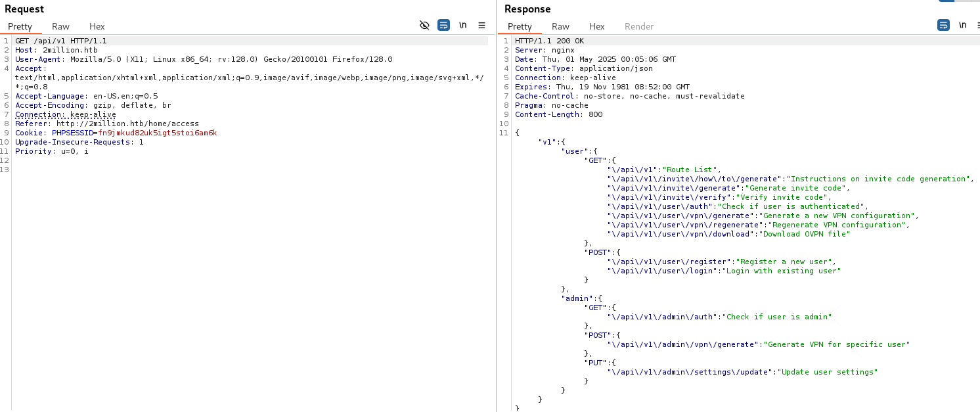The width and height of the screenshot is (980, 412).
Task: Click the Accept header value continuation line
Action: (x=250, y=78)
